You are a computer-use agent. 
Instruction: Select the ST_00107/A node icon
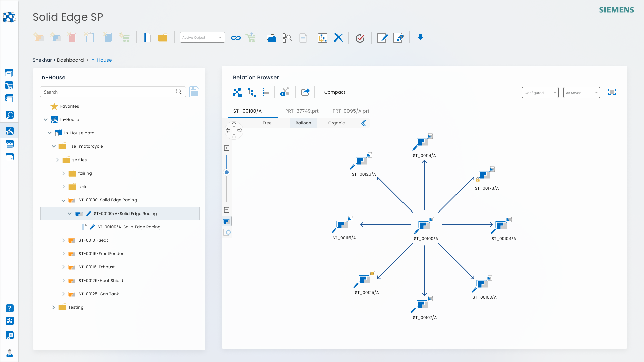click(x=422, y=304)
